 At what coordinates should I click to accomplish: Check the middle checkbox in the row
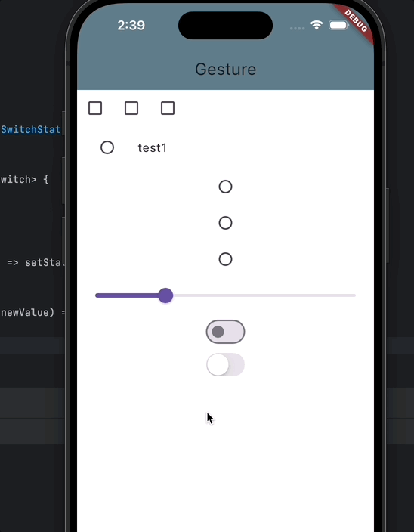(x=131, y=108)
